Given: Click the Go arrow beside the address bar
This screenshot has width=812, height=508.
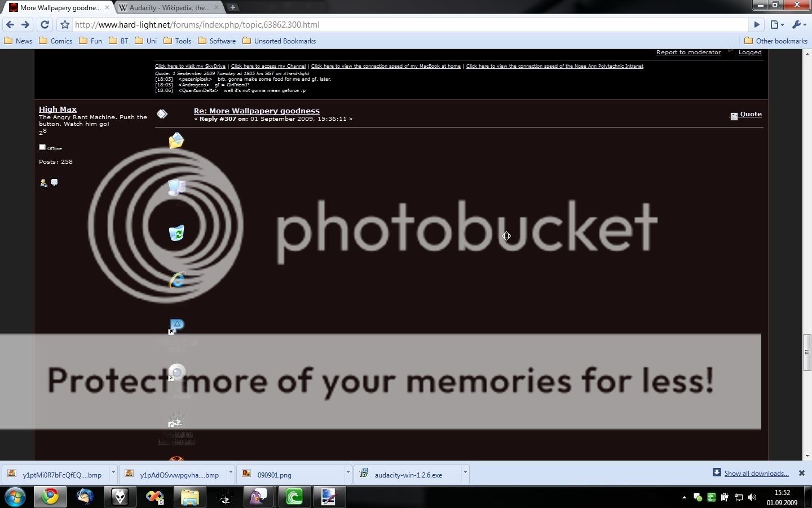Looking at the screenshot, I should point(757,25).
